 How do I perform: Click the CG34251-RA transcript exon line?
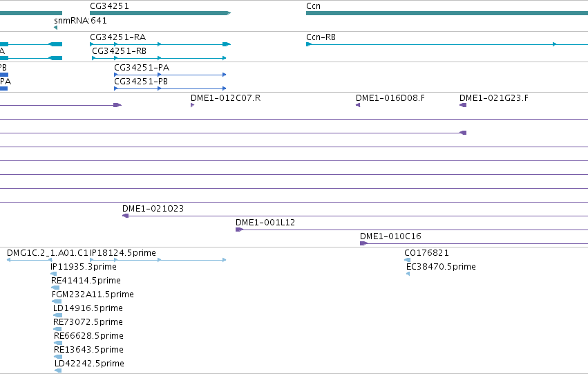click(160, 44)
